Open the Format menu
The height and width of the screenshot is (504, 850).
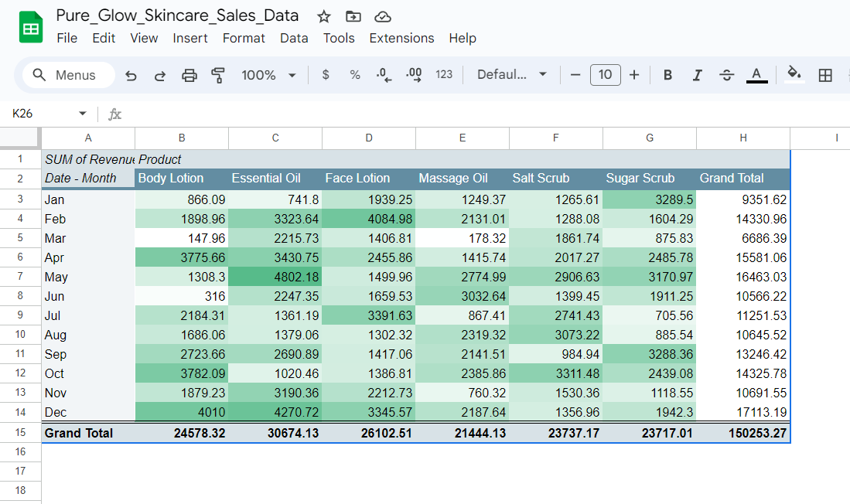(x=244, y=38)
